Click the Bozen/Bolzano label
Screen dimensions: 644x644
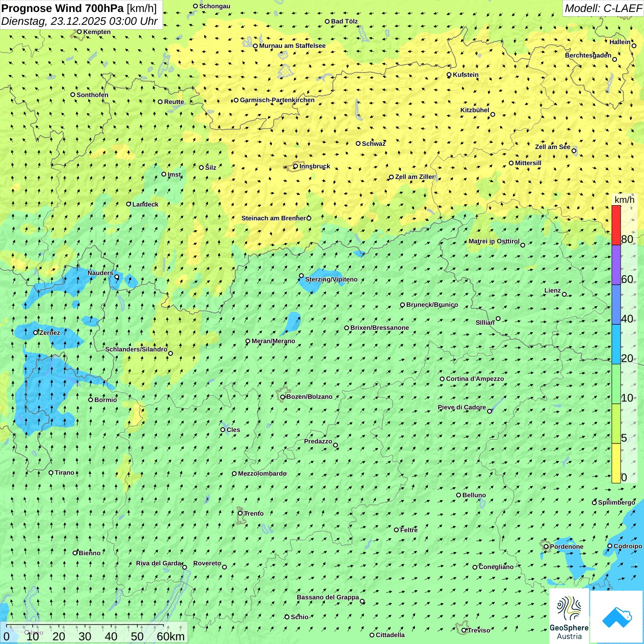[309, 397]
